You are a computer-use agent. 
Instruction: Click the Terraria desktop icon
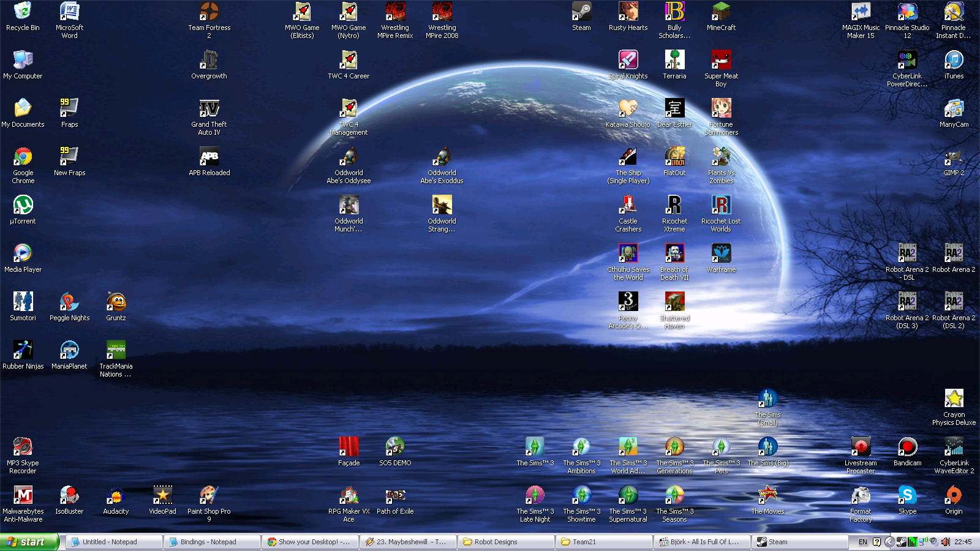[674, 61]
